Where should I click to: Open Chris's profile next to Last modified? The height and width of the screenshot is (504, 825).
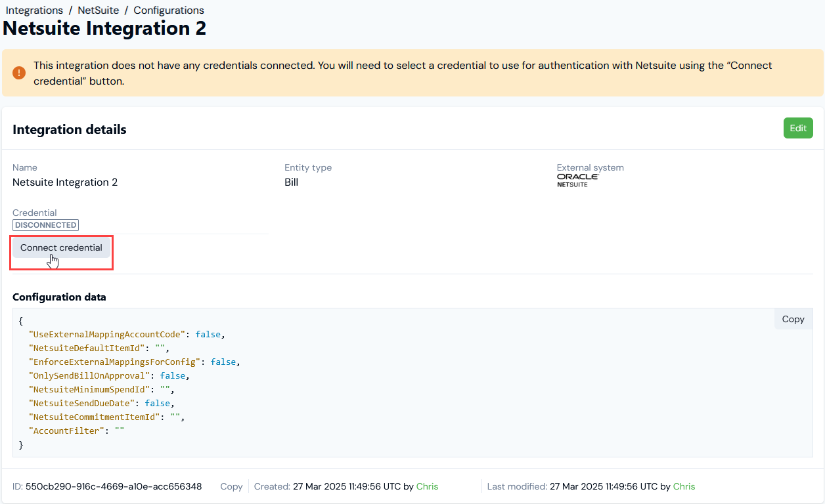684,486
